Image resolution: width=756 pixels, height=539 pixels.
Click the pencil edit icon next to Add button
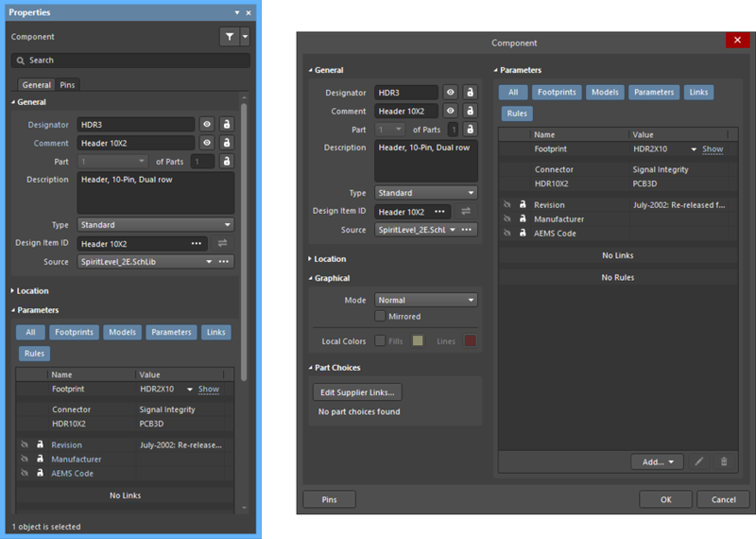point(699,461)
